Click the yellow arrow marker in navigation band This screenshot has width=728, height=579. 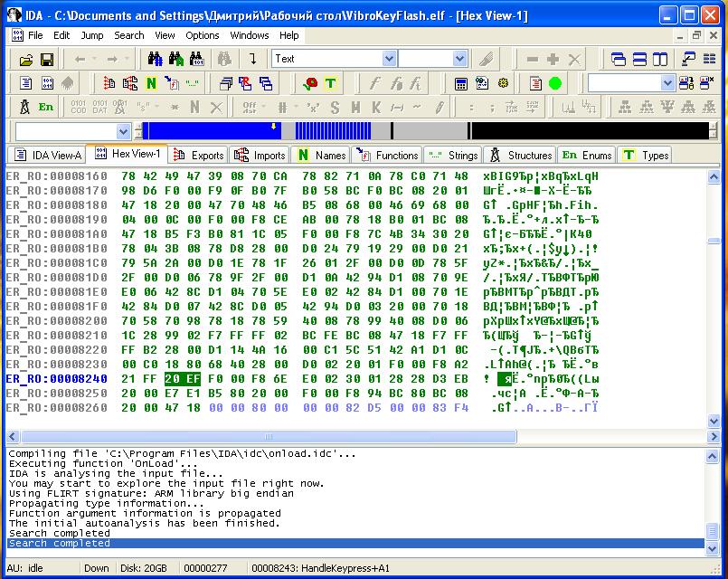coord(273,126)
